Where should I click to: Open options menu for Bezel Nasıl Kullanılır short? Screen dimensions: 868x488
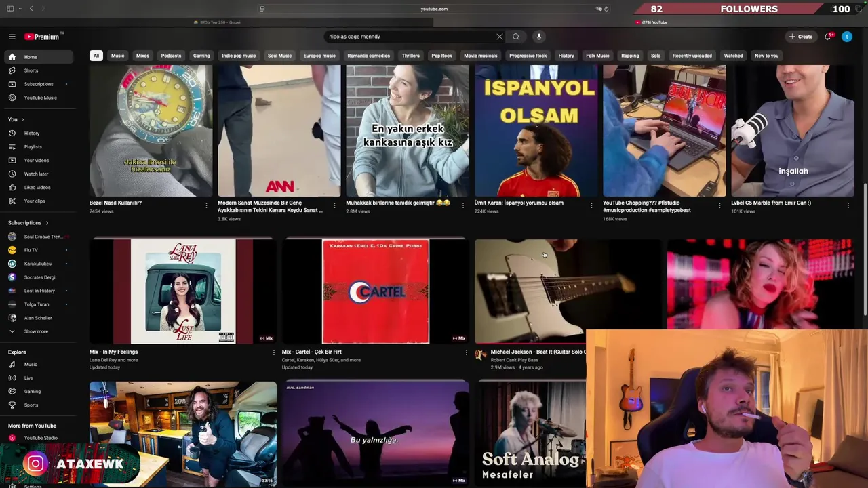[x=206, y=205]
